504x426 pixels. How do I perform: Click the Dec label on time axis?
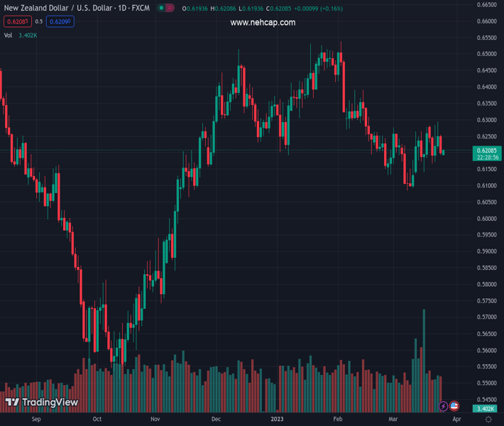(x=217, y=420)
